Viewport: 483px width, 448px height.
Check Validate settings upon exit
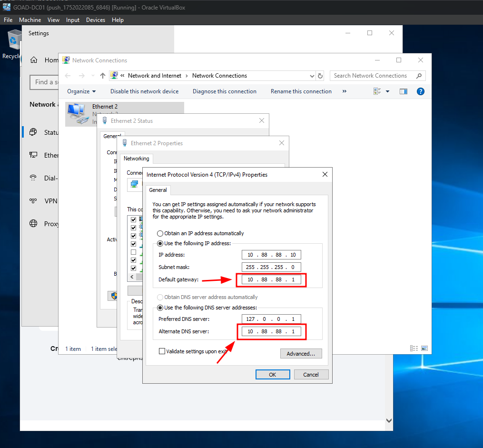tap(162, 351)
